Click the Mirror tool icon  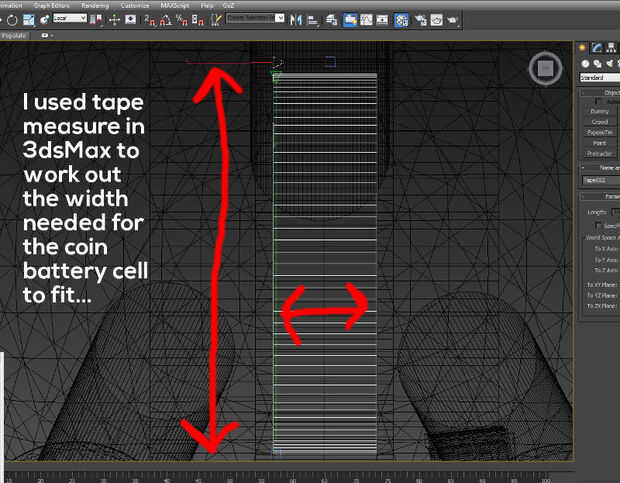[296, 20]
